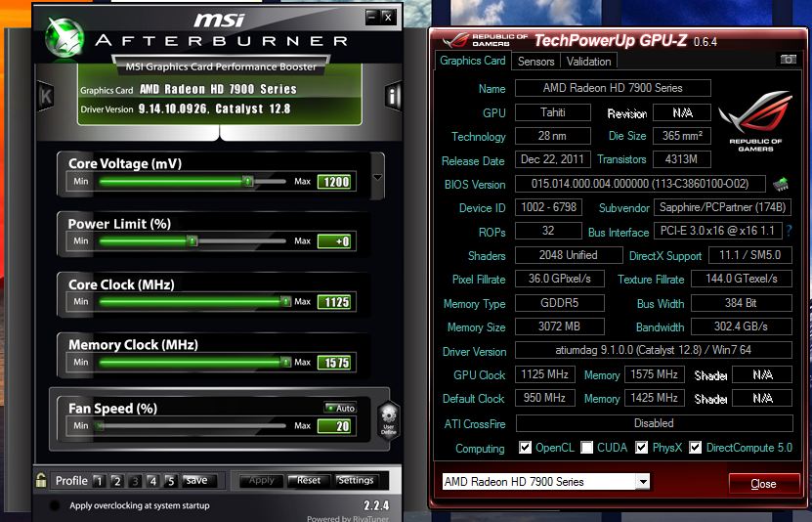This screenshot has width=812, height=522.
Task: Click the Republic of Gamers logo image
Action: point(755,121)
